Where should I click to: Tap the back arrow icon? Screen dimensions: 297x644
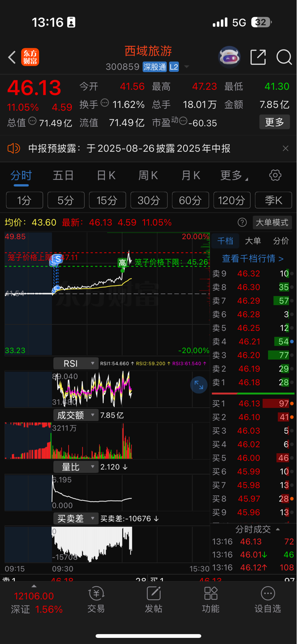click(x=12, y=57)
